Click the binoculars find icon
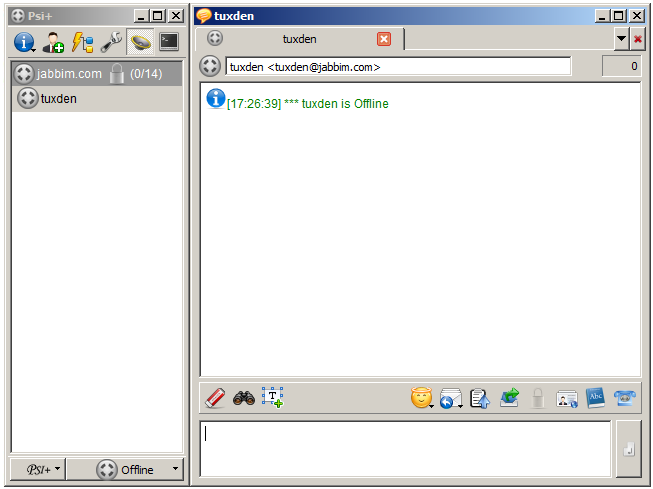 [244, 398]
